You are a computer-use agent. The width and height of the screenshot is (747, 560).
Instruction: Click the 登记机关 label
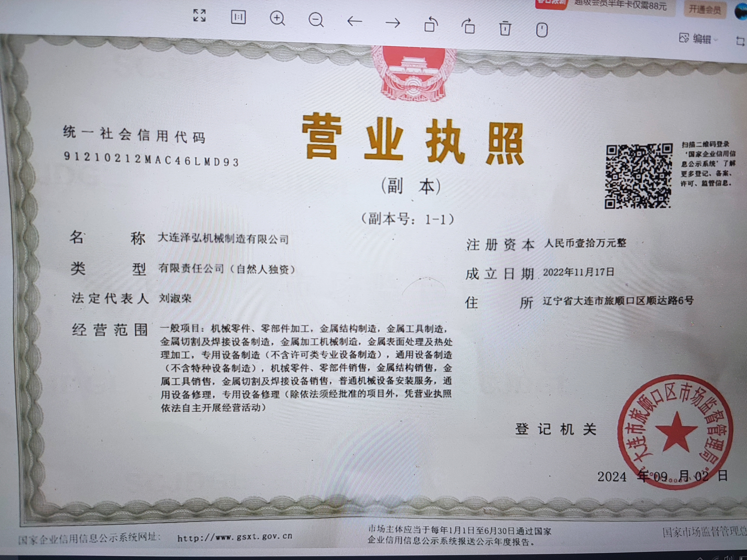[x=556, y=429]
